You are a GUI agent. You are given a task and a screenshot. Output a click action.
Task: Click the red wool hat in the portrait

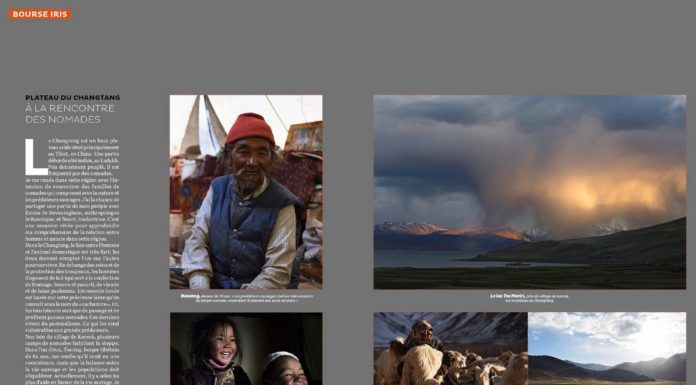click(x=250, y=128)
